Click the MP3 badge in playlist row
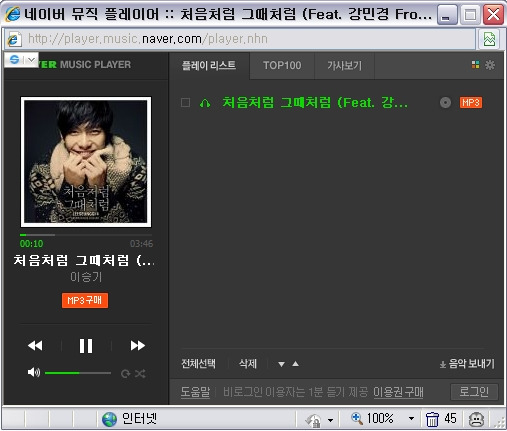This screenshot has height=431, width=507. [x=471, y=102]
